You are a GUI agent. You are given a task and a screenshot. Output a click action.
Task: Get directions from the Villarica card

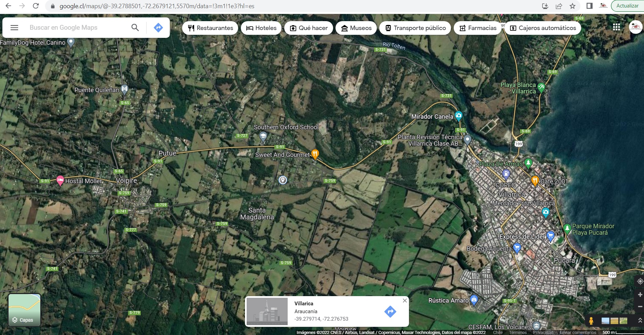(x=390, y=311)
